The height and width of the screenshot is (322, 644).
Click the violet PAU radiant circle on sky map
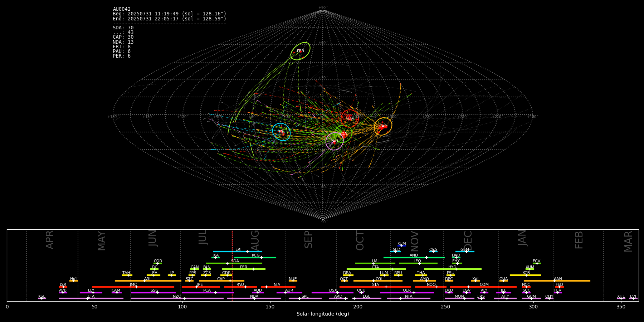pyautogui.click(x=335, y=141)
